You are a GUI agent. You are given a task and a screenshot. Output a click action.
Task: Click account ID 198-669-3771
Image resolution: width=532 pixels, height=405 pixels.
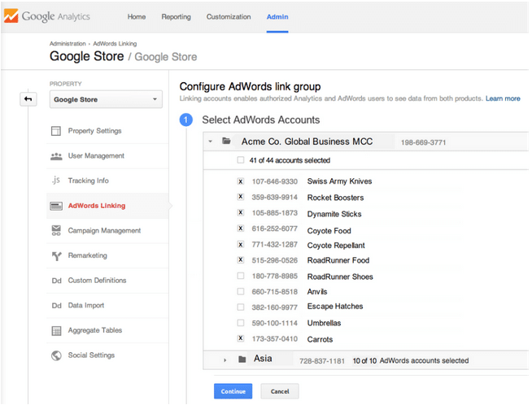point(423,142)
